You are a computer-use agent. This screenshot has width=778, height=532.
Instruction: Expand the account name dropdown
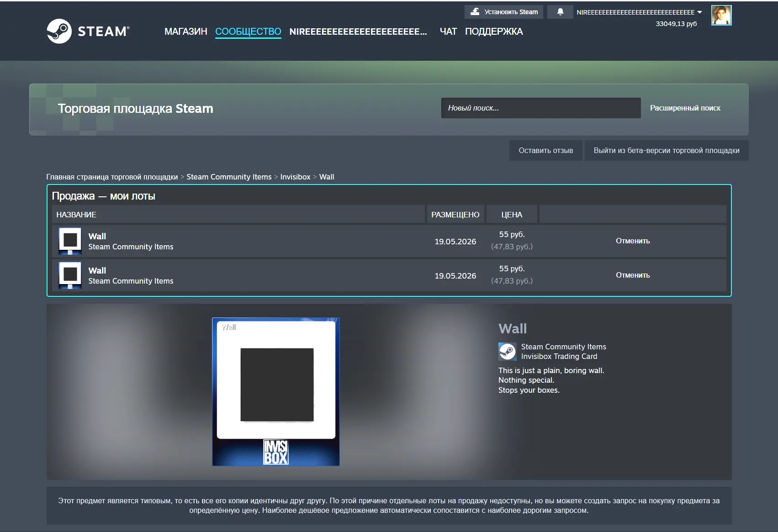tap(639, 12)
